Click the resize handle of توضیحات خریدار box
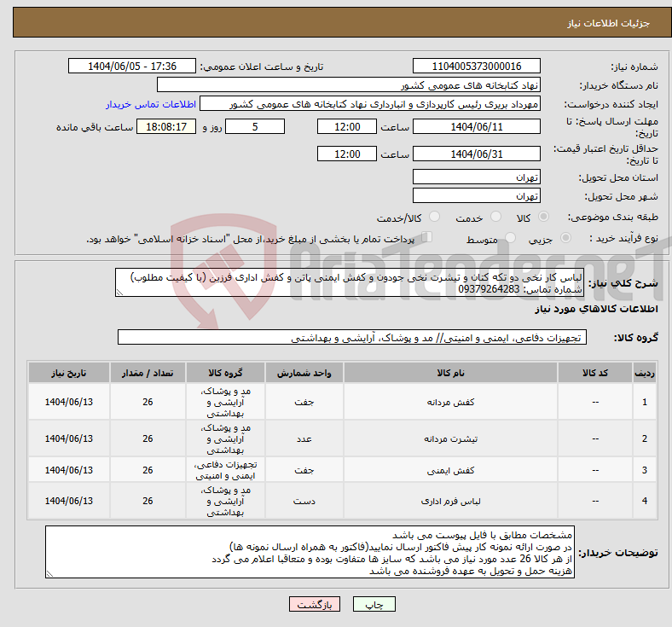672x627 pixels. 49,574
